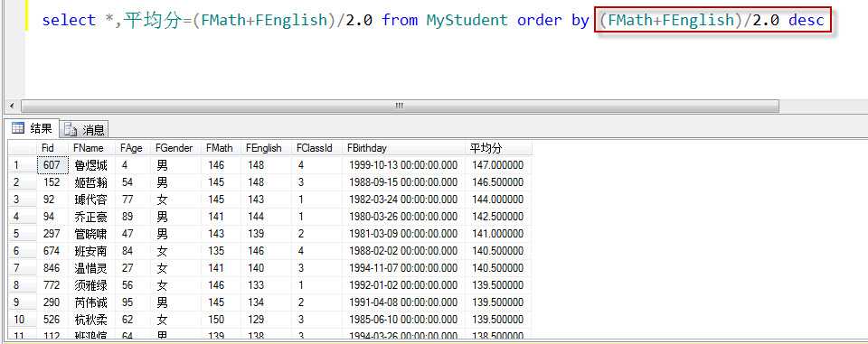Select row header number 10
868x344 pixels.
click(23, 319)
